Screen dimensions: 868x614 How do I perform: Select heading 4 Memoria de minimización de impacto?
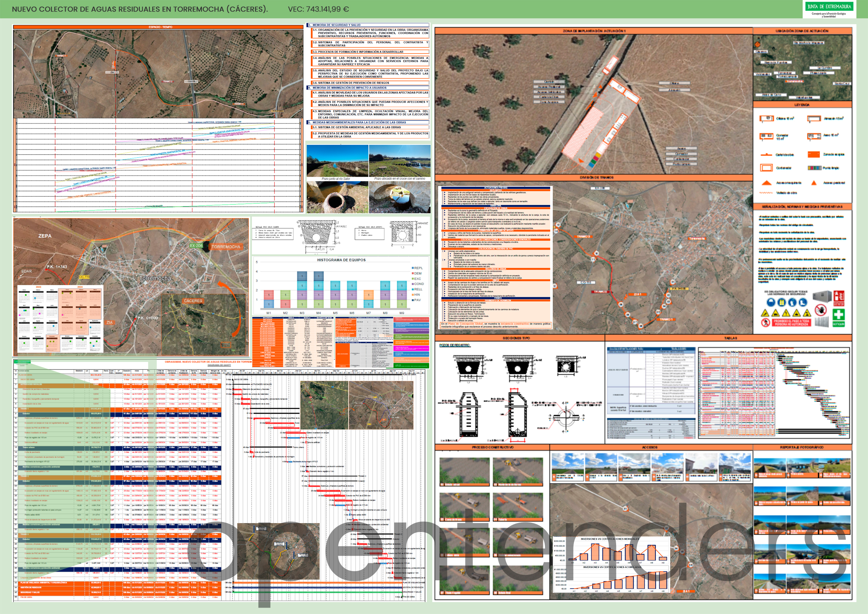pos(368,88)
